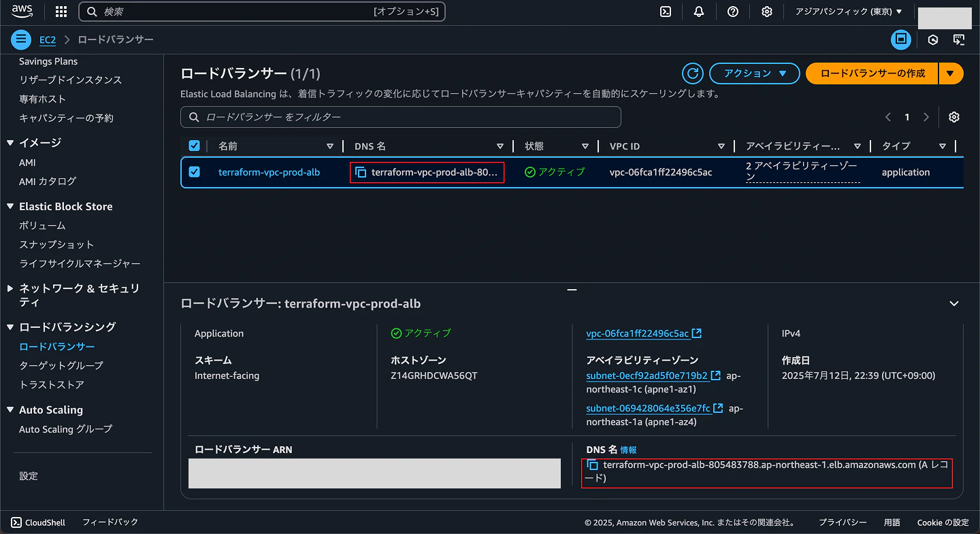
Task: Open CloudShell from the bottom status bar
Action: 38,522
